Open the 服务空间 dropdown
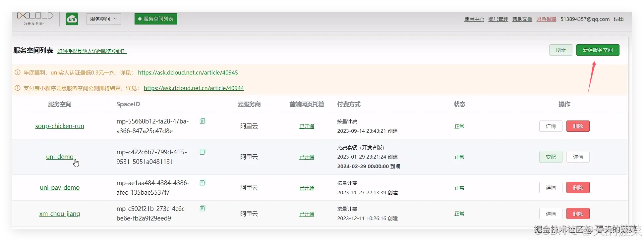Viewport: 644px width, 241px height. tap(103, 19)
